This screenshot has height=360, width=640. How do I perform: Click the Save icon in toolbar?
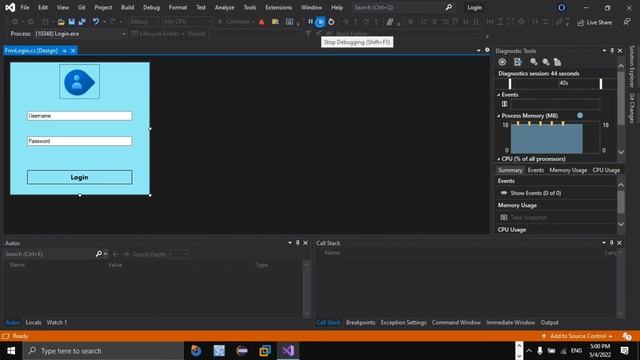pyautogui.click(x=71, y=22)
